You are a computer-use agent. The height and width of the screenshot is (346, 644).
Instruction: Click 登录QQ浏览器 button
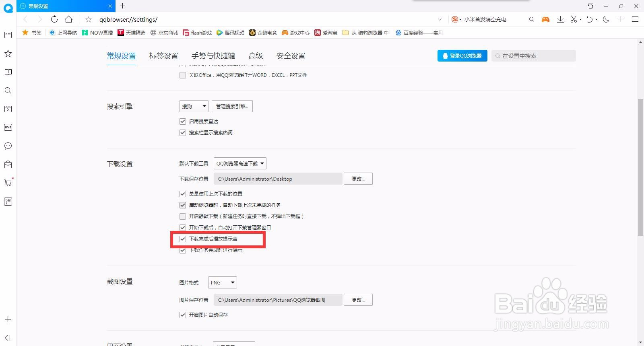[462, 56]
